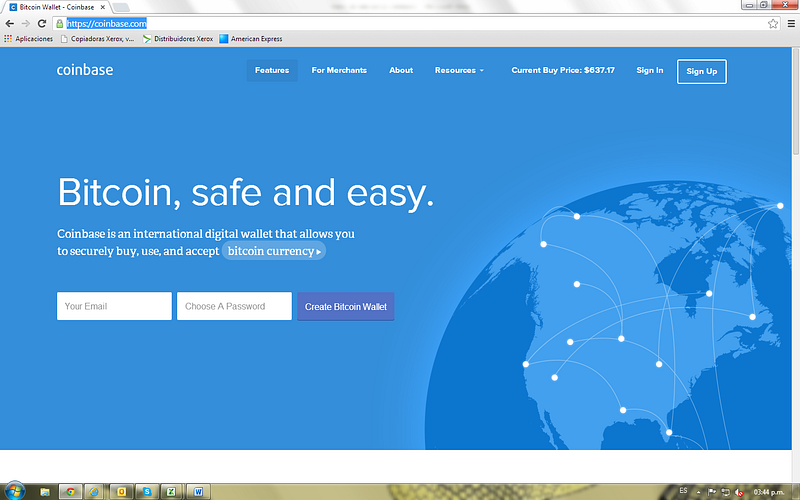Click the taskbar clock 03:44 p.m.
800x500 pixels.
coord(768,492)
